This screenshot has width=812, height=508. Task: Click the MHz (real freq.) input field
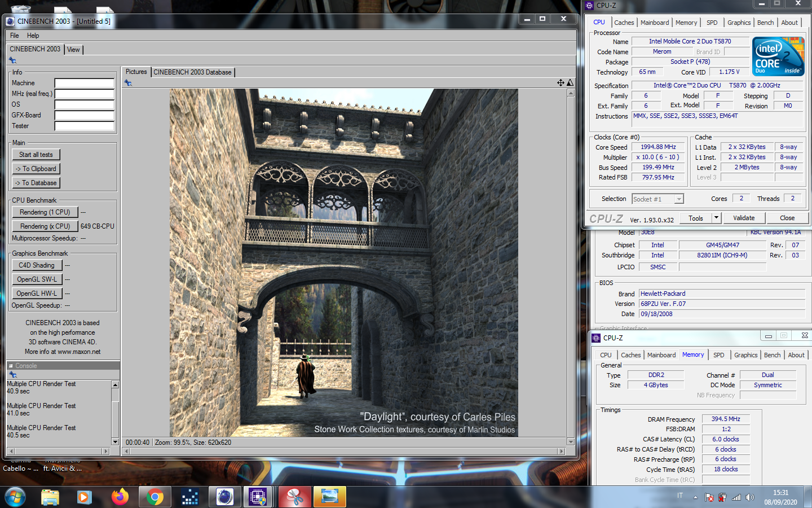(85, 94)
